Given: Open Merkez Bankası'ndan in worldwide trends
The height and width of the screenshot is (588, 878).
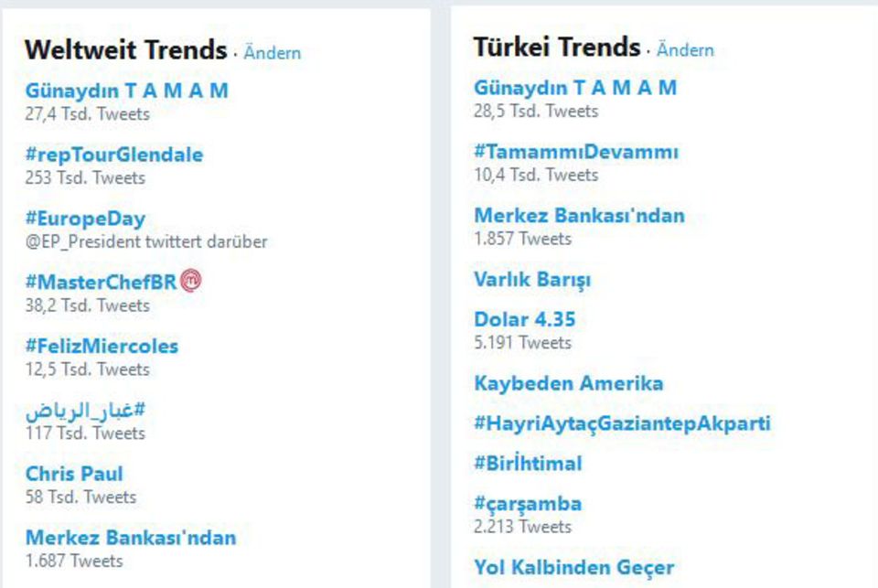Looking at the screenshot, I should tap(131, 538).
